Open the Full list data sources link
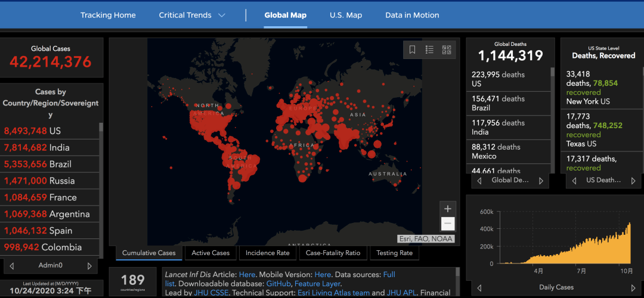Viewport: 644px width, 298px height. pyautogui.click(x=389, y=275)
